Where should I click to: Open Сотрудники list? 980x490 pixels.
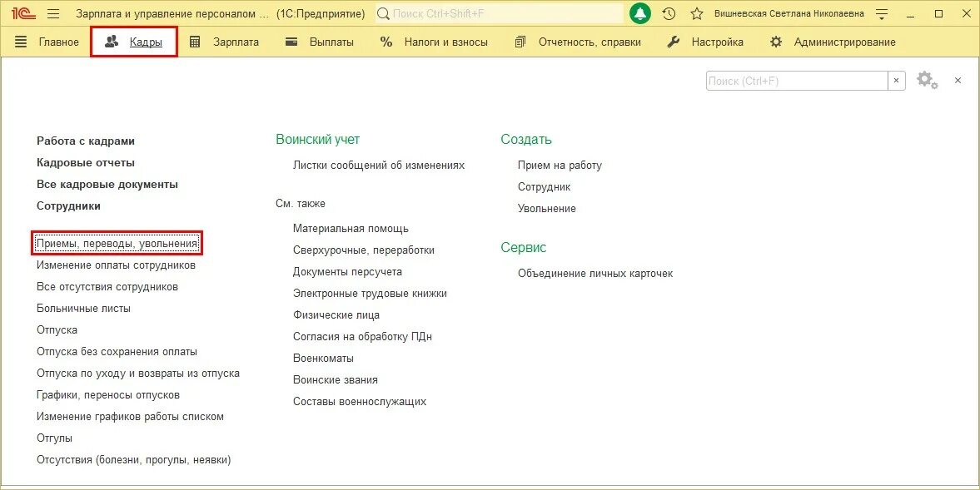pos(68,205)
